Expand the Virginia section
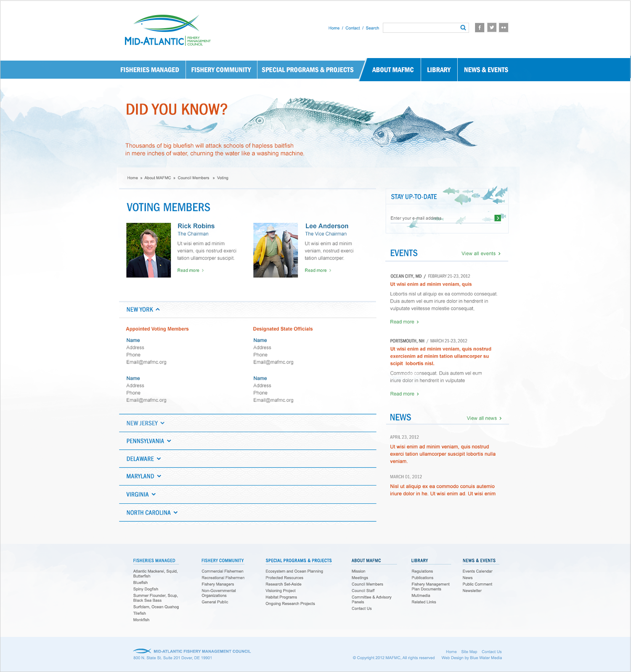 (x=247, y=494)
